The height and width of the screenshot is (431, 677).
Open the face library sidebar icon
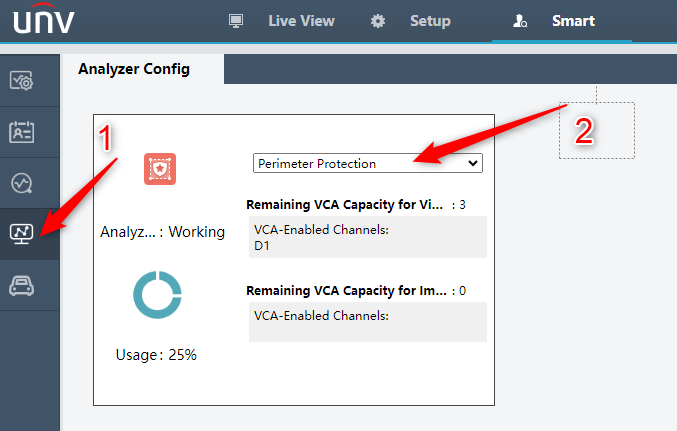(22, 132)
